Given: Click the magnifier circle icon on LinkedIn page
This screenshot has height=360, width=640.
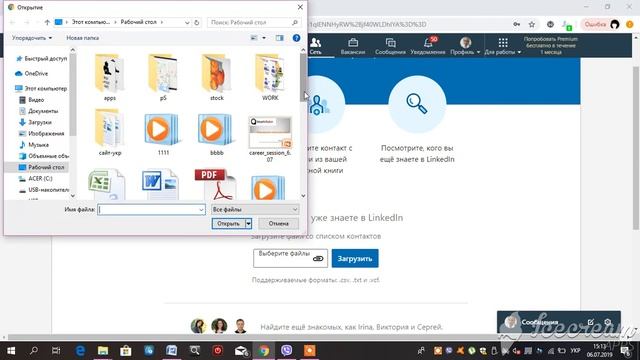Looking at the screenshot, I should [417, 104].
